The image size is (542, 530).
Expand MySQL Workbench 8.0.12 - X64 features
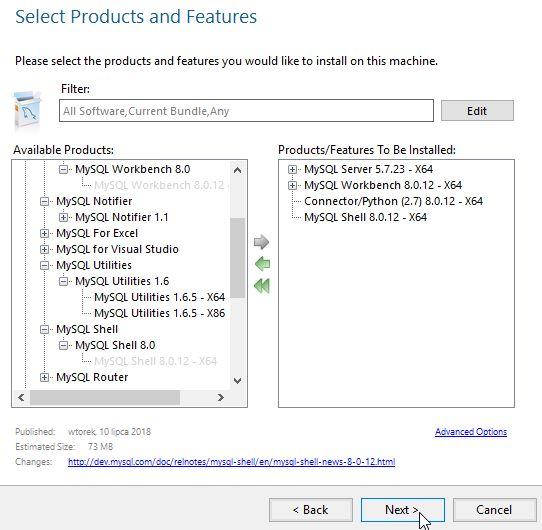coord(292,185)
